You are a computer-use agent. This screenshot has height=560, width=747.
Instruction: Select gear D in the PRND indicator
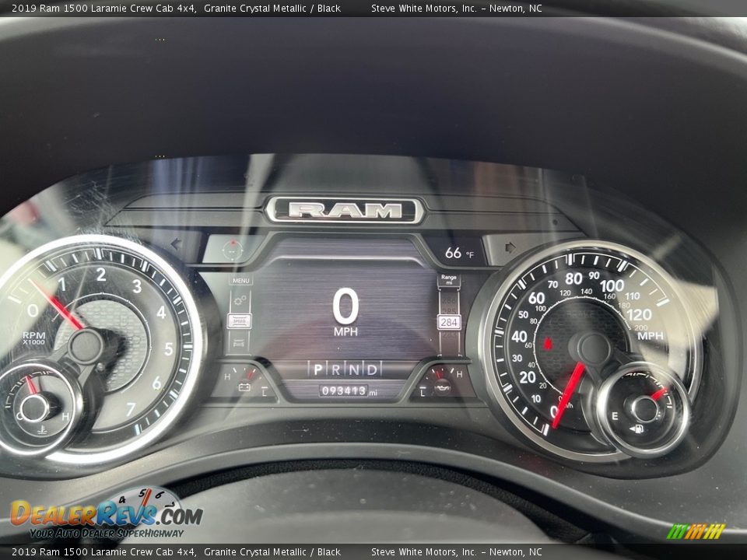click(x=372, y=369)
